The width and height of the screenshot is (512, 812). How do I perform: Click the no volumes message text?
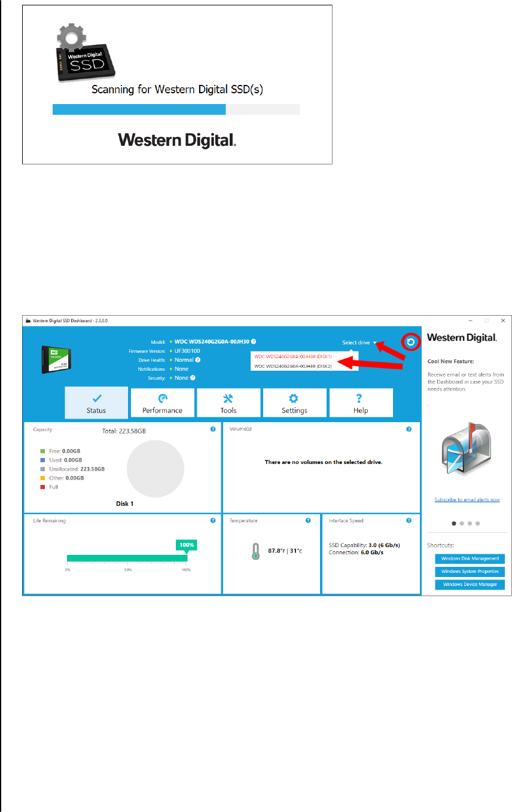pos(324,462)
